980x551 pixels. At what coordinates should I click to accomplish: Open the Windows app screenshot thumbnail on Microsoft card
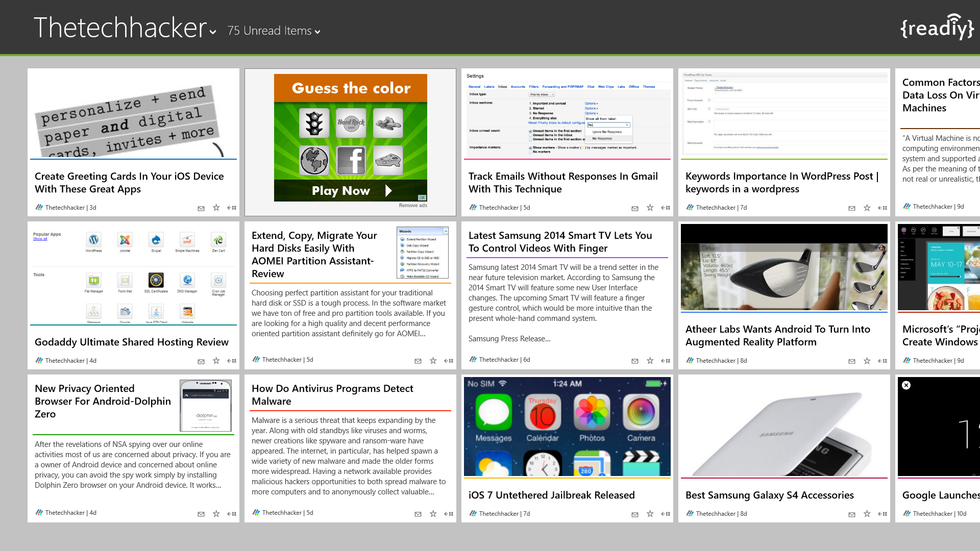click(x=939, y=267)
